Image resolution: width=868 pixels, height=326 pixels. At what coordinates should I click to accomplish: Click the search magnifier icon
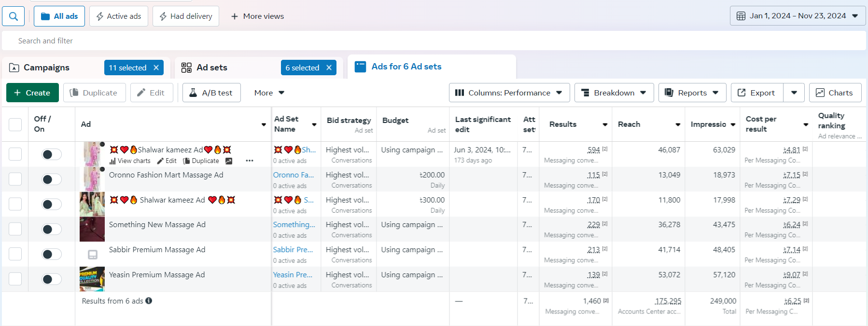coord(14,16)
